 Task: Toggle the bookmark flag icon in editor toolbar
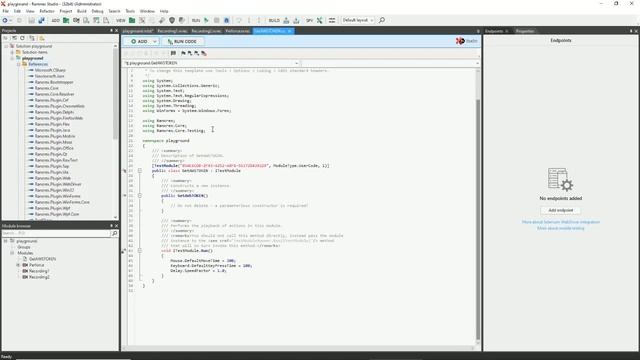coord(183,53)
